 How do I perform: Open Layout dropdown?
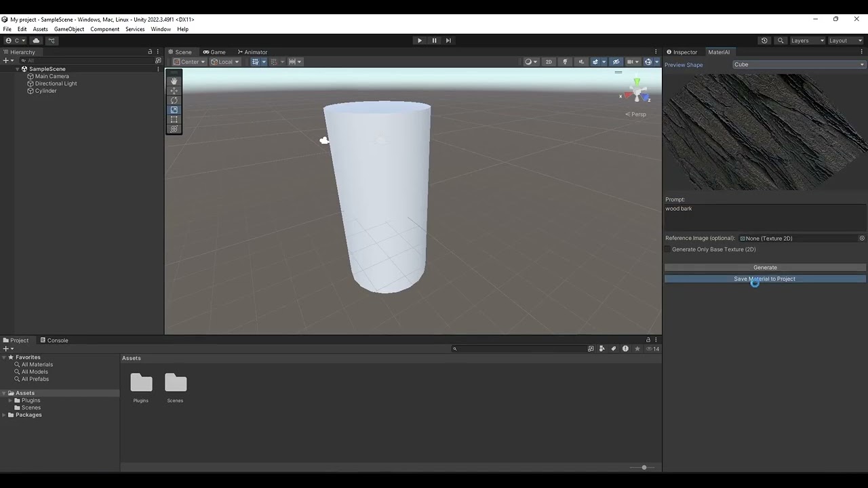(845, 41)
